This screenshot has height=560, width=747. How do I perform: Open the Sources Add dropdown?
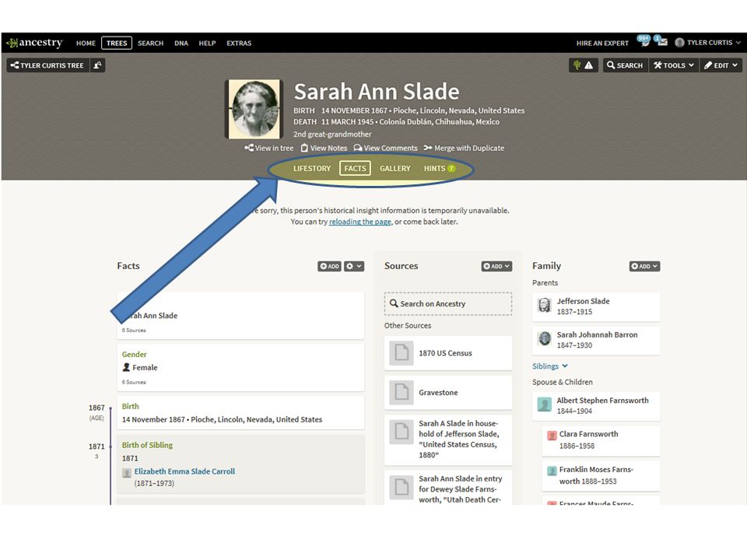pyautogui.click(x=496, y=266)
